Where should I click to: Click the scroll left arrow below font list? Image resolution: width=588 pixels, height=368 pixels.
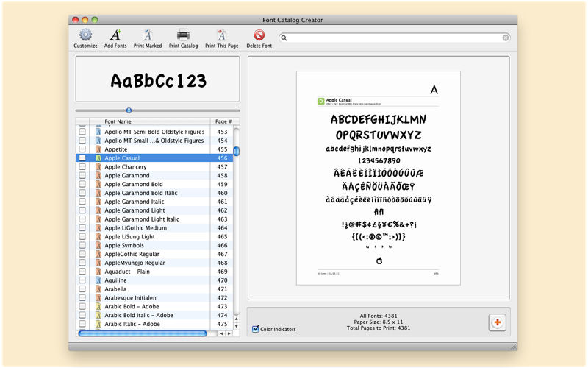[221, 333]
